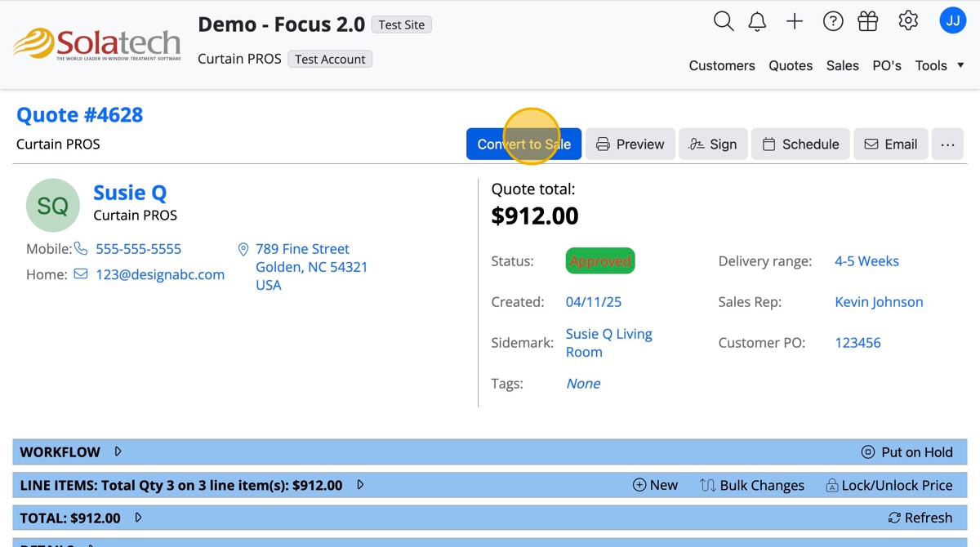
Task: Go to the Quotes menu item
Action: coord(791,65)
